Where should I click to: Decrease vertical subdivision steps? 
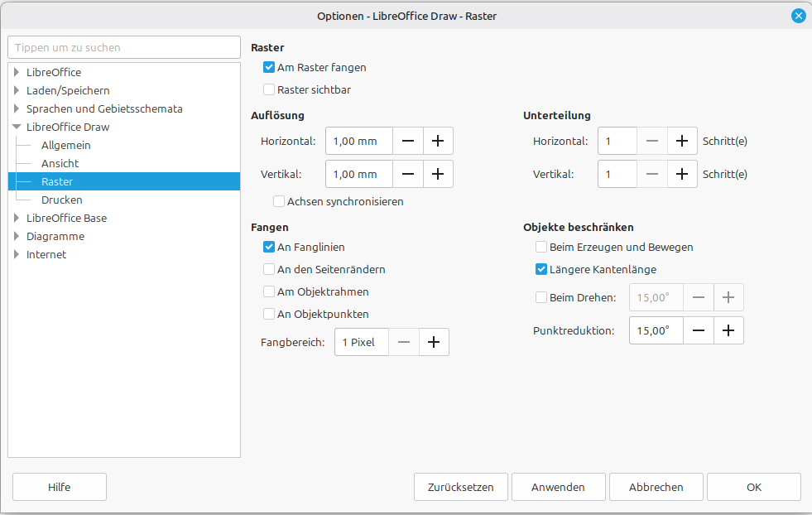pyautogui.click(x=652, y=174)
